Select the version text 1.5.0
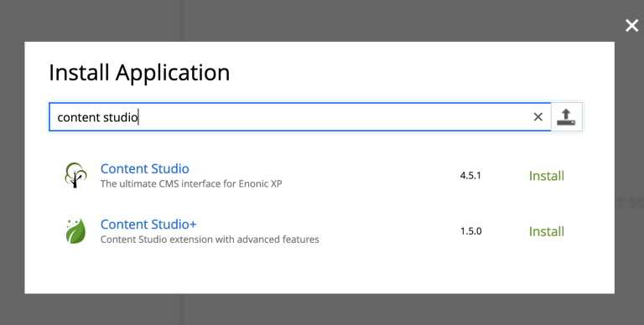This screenshot has width=644, height=325. (x=470, y=231)
